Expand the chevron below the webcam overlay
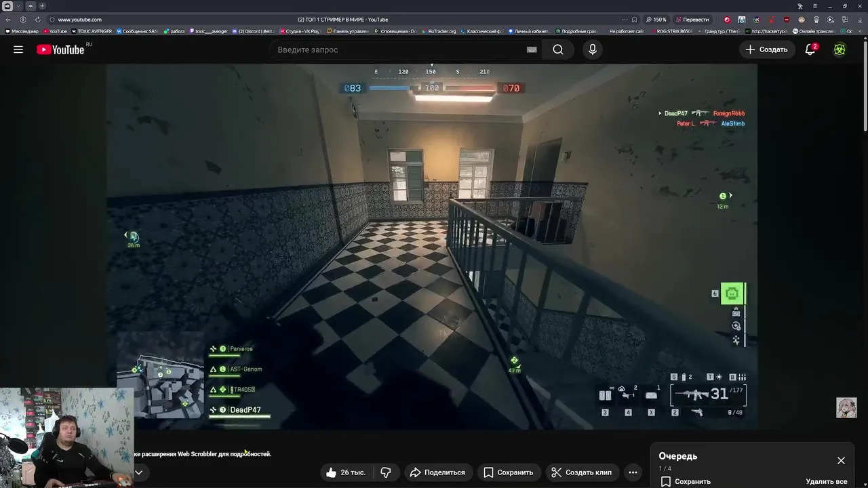The width and height of the screenshot is (868, 488). 138,472
